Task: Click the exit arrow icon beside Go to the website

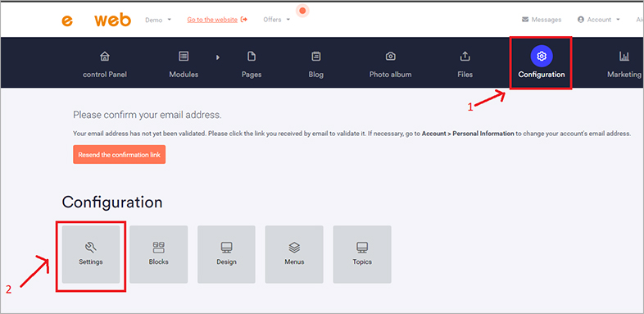Action: 244,20
